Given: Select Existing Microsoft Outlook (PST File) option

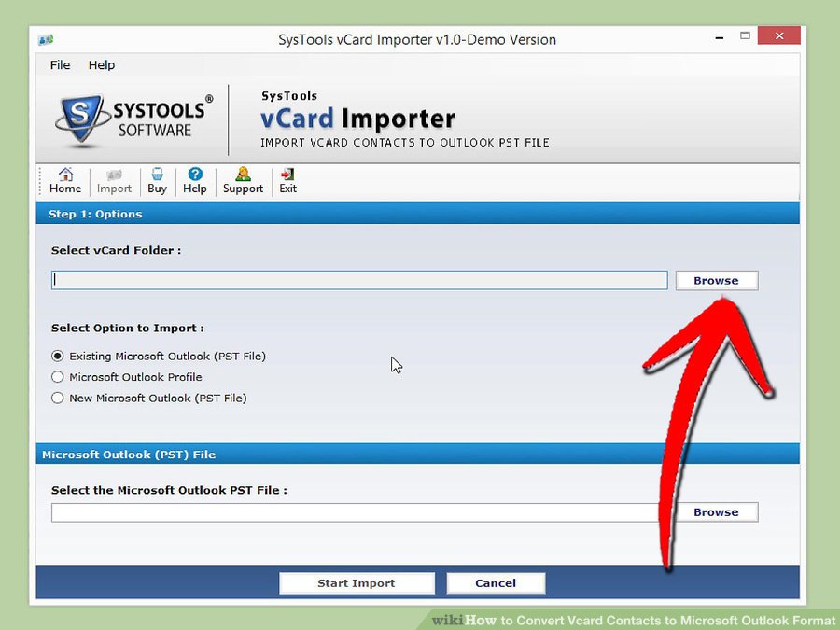Looking at the screenshot, I should [58, 357].
